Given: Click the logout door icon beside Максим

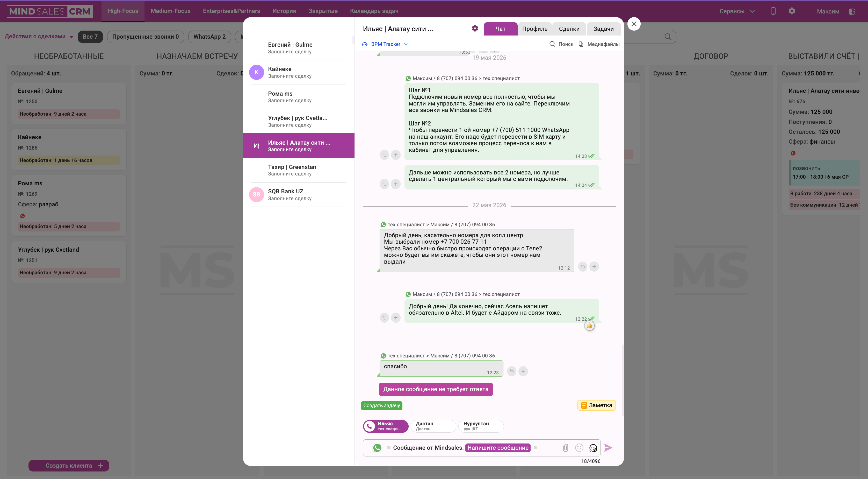Looking at the screenshot, I should pyautogui.click(x=852, y=11).
